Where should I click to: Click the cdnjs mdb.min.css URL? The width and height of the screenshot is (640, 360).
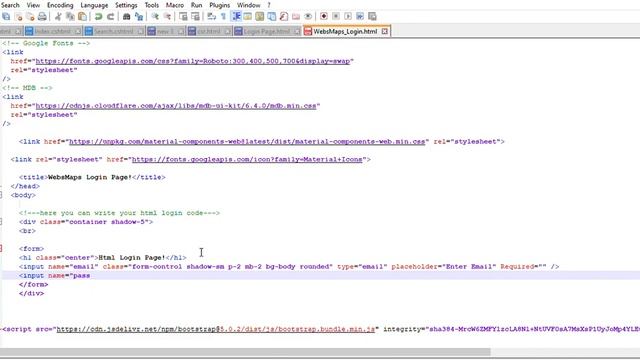pos(176,106)
